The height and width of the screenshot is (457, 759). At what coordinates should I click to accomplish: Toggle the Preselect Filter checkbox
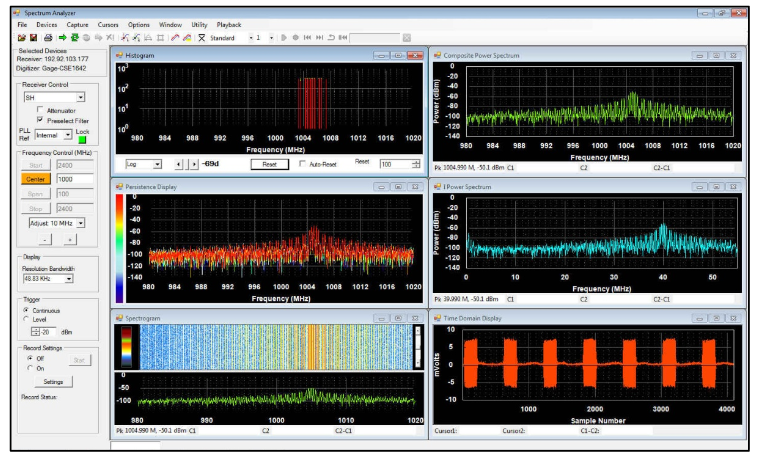pos(41,119)
